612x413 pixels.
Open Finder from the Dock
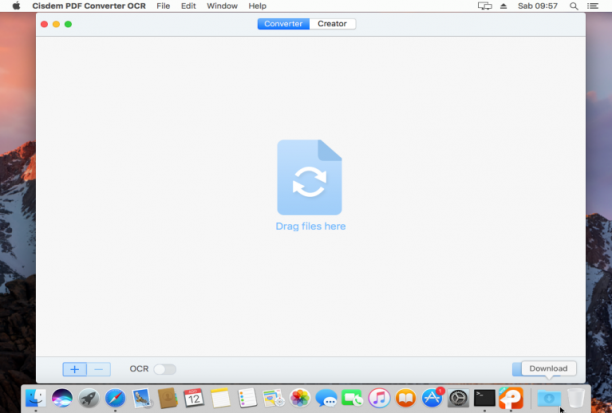click(x=36, y=398)
